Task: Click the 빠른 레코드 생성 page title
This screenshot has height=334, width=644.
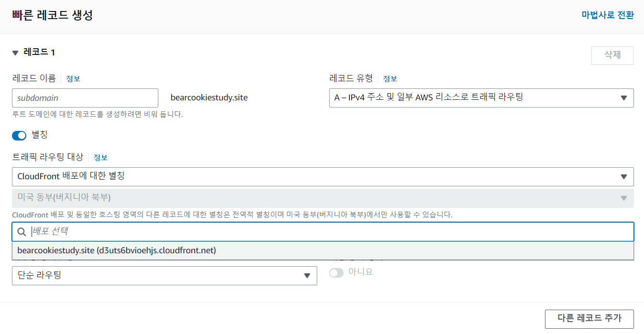Action: [52, 15]
